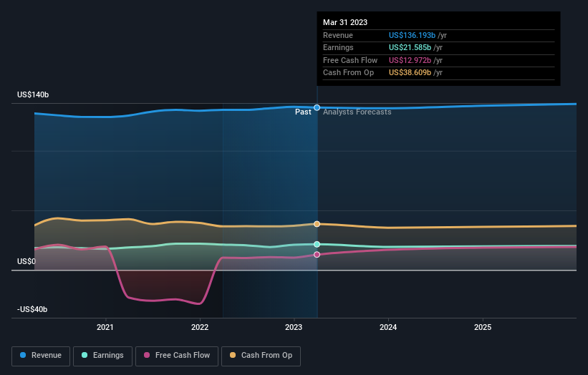This screenshot has height=375, width=588.
Task: Click the Analysts Forecasts label
Action: (357, 112)
